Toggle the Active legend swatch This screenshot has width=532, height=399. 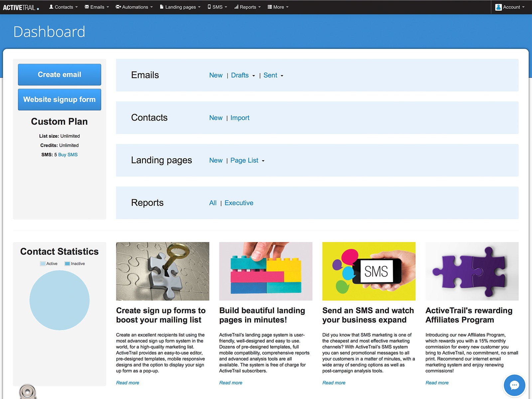point(43,264)
